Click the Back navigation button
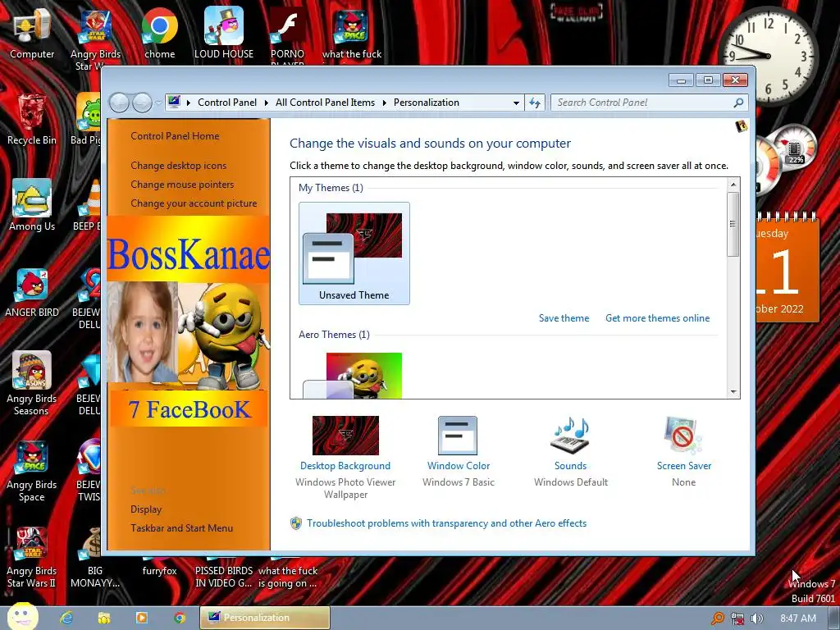 click(119, 103)
